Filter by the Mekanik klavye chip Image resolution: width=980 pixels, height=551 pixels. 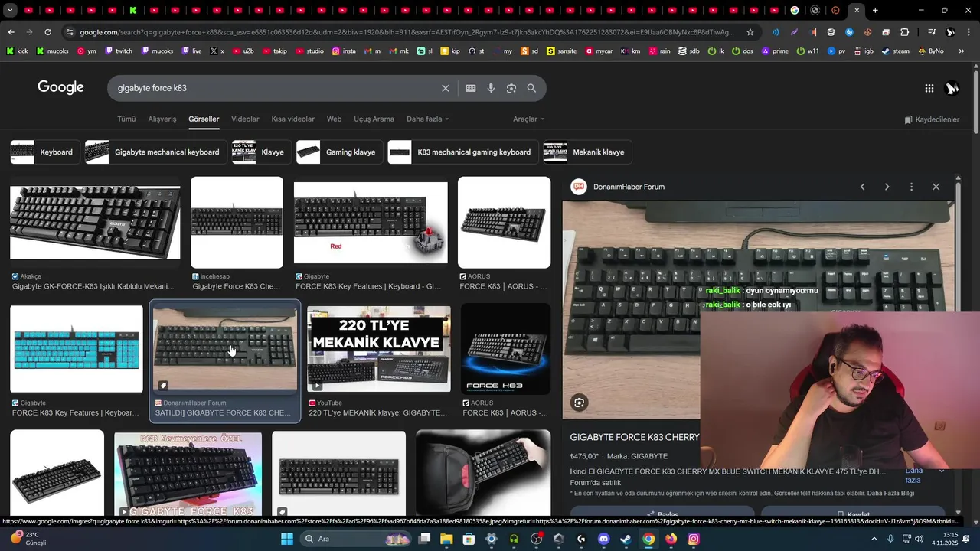pos(586,152)
